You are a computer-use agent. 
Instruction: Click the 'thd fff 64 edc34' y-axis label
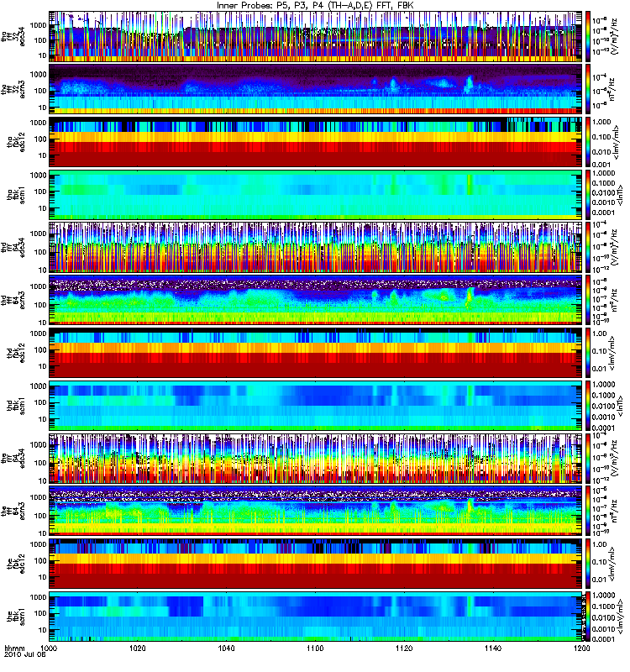(13, 247)
